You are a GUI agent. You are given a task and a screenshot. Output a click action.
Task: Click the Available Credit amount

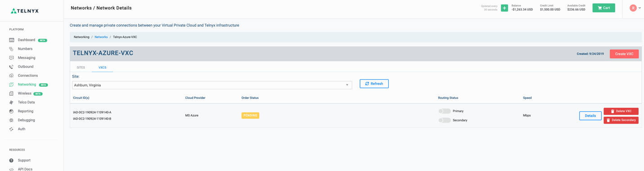tap(576, 9)
